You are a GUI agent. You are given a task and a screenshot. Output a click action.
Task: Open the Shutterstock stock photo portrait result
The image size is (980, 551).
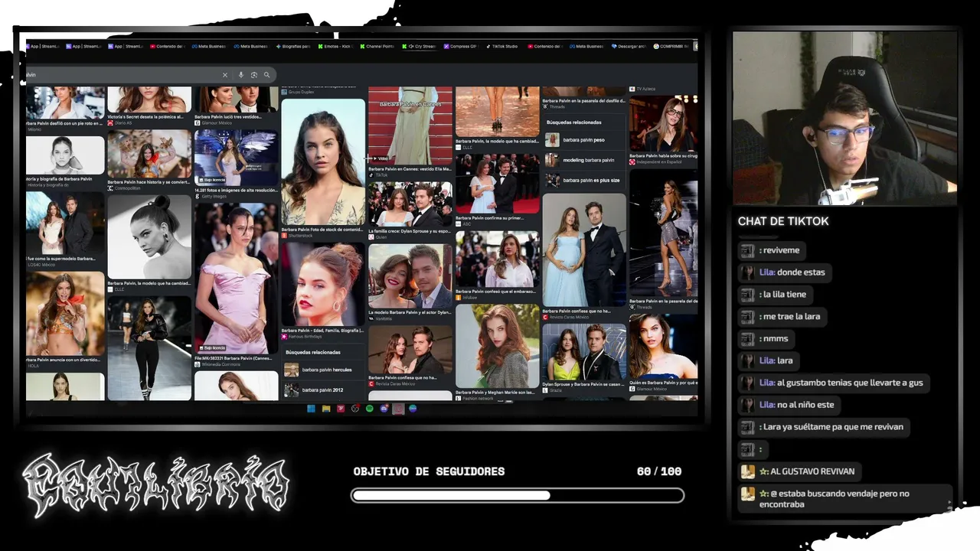pyautogui.click(x=323, y=161)
